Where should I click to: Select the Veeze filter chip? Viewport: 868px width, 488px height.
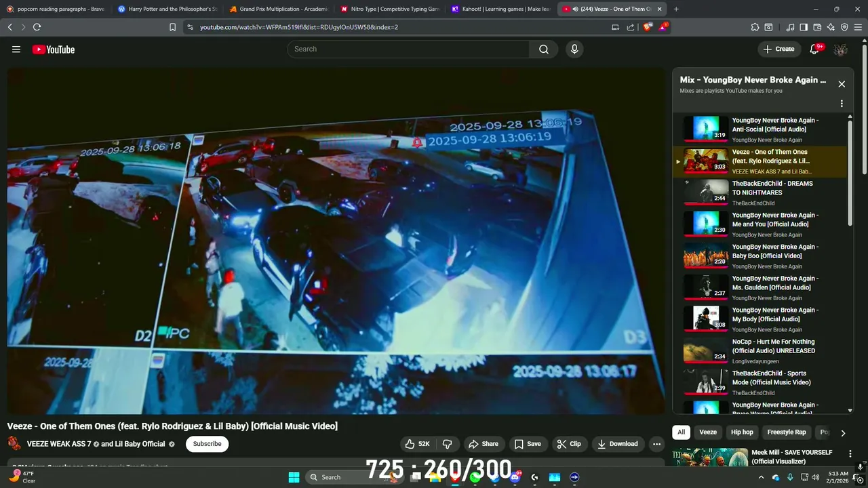(x=708, y=432)
